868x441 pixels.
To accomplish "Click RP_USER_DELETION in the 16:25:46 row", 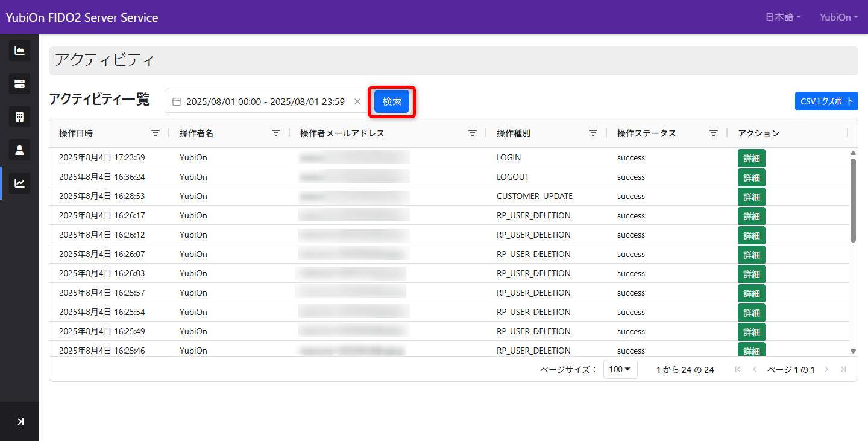I will (533, 351).
